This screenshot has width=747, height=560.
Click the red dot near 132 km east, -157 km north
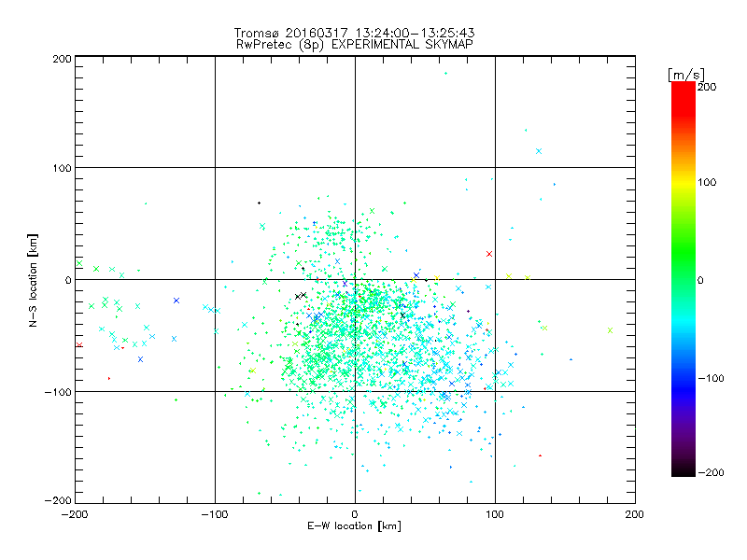(x=540, y=455)
